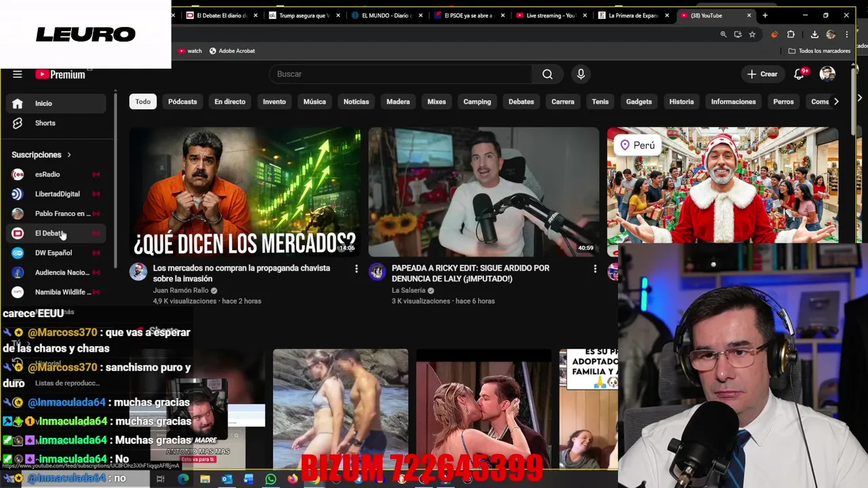Screen dimensions: 868x488
Task: Select the Historia filter chip
Action: 682,102
